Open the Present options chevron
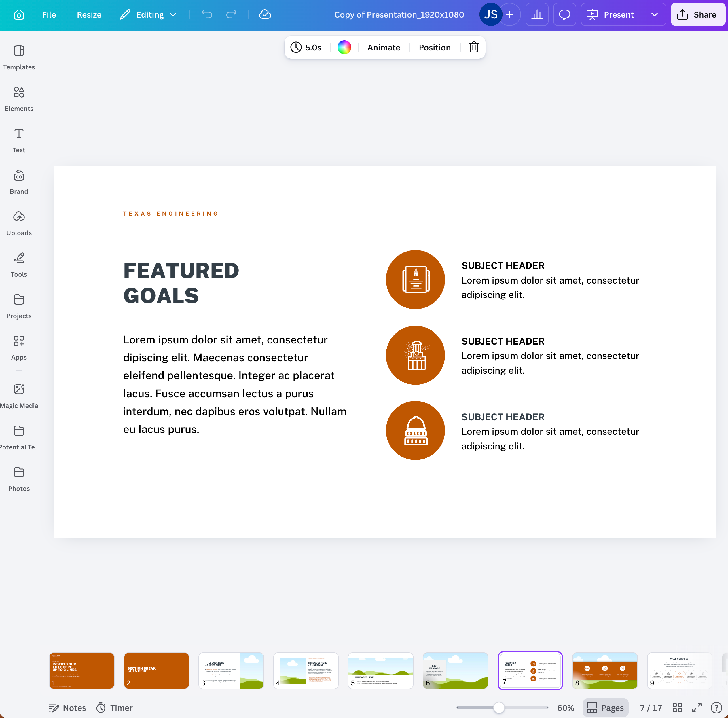Viewport: 728px width, 718px height. point(654,14)
